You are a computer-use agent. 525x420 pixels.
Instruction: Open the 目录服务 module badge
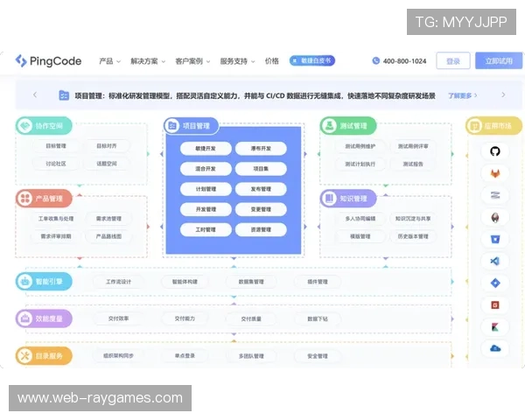(44, 356)
